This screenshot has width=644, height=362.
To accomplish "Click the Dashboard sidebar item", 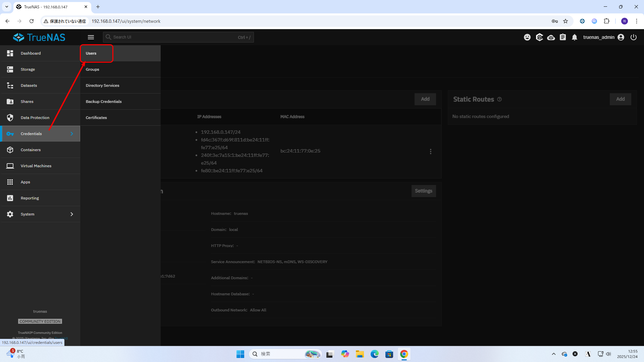I will point(31,53).
